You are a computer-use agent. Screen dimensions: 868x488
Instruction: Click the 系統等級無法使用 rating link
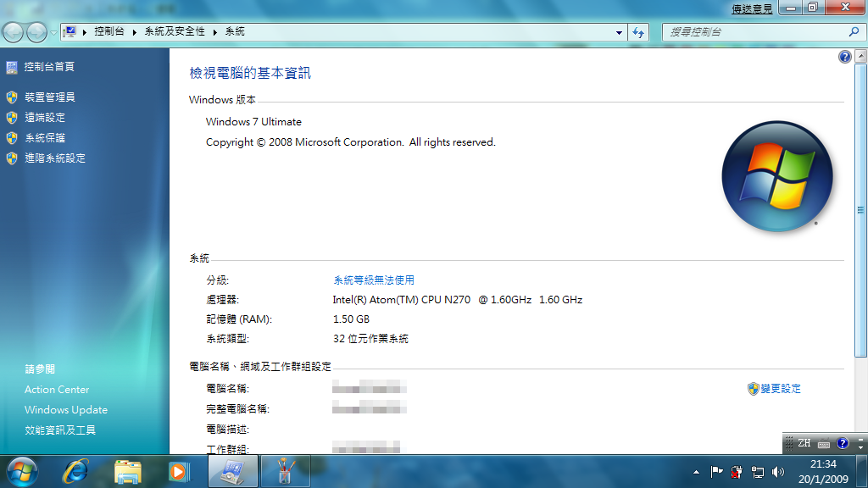coord(374,280)
